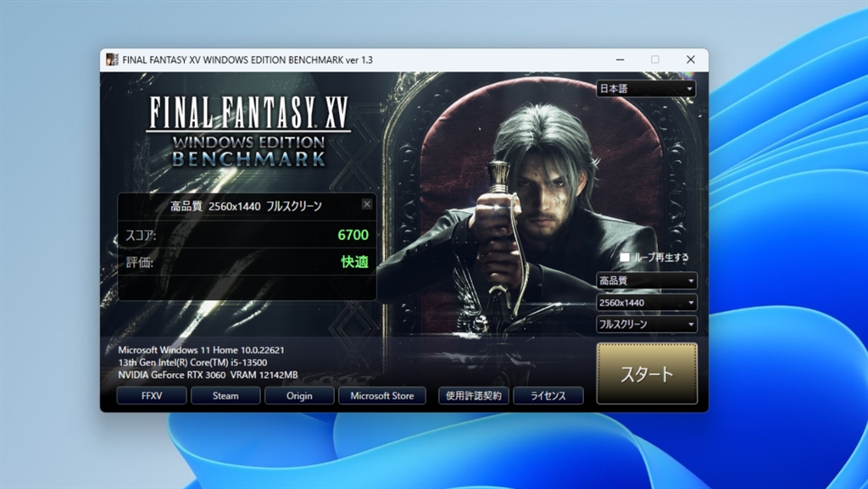The width and height of the screenshot is (868, 489).
Task: Open the Steam store link button
Action: pyautogui.click(x=225, y=396)
